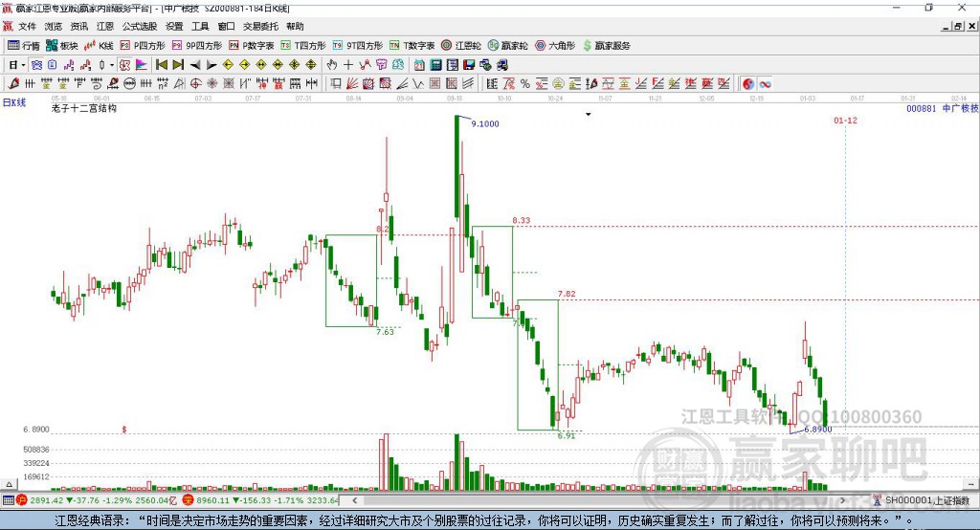980x530 pixels.
Task: Click the black right arrow icon
Action: point(212,65)
